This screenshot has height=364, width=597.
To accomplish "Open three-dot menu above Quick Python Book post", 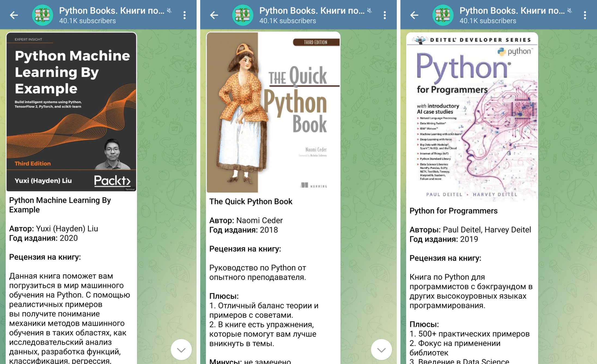I will click(x=385, y=15).
